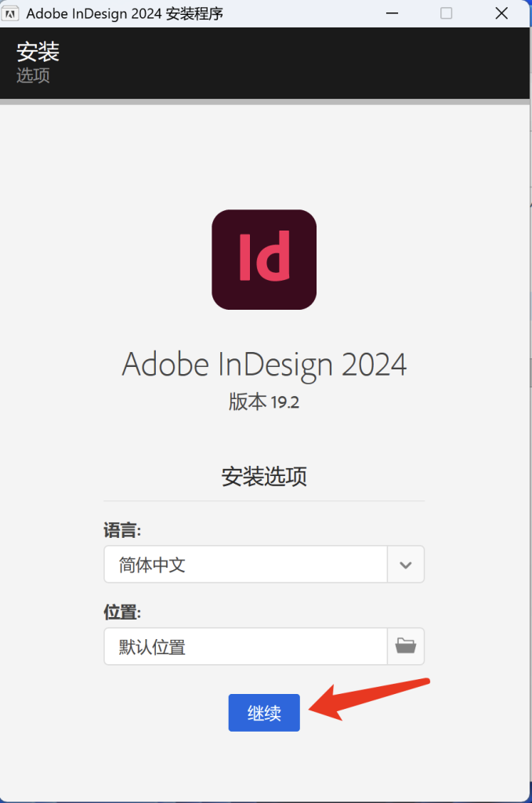Click the 选项 subtitle in the header

(33, 75)
